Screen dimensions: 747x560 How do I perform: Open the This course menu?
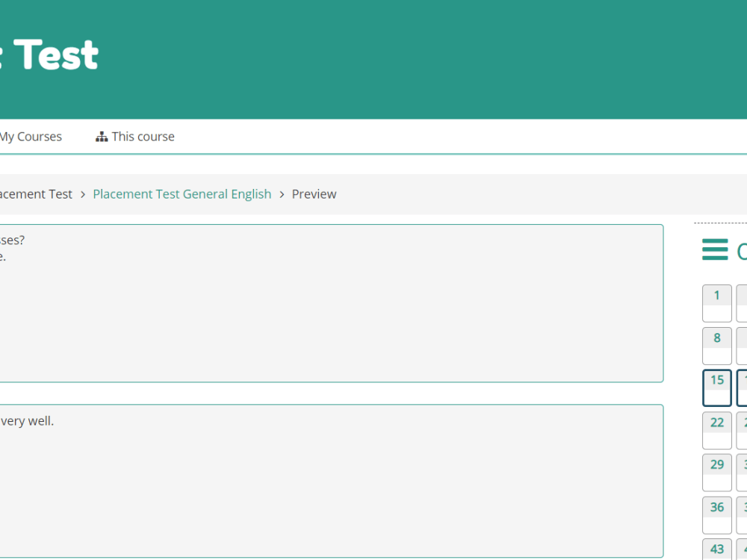tap(134, 137)
